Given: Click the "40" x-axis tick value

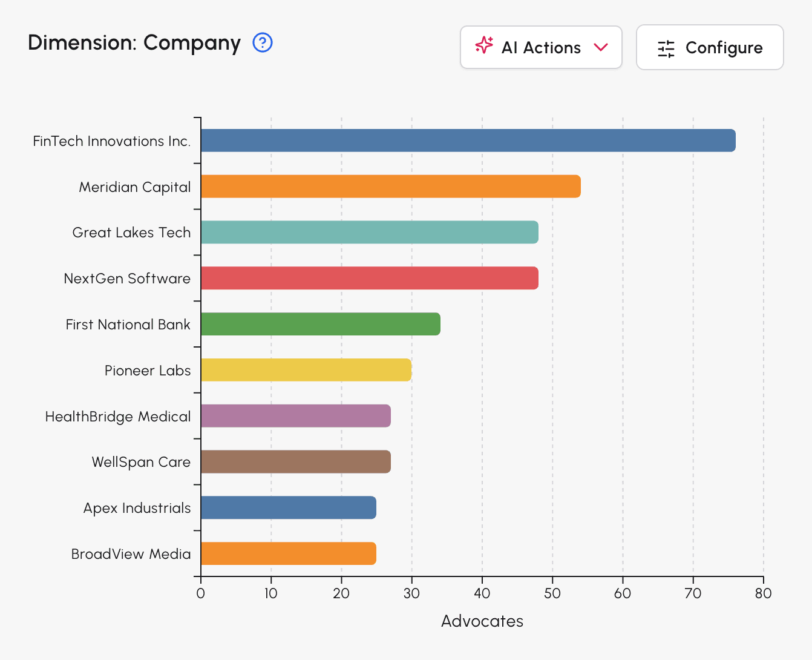Looking at the screenshot, I should [x=482, y=593].
